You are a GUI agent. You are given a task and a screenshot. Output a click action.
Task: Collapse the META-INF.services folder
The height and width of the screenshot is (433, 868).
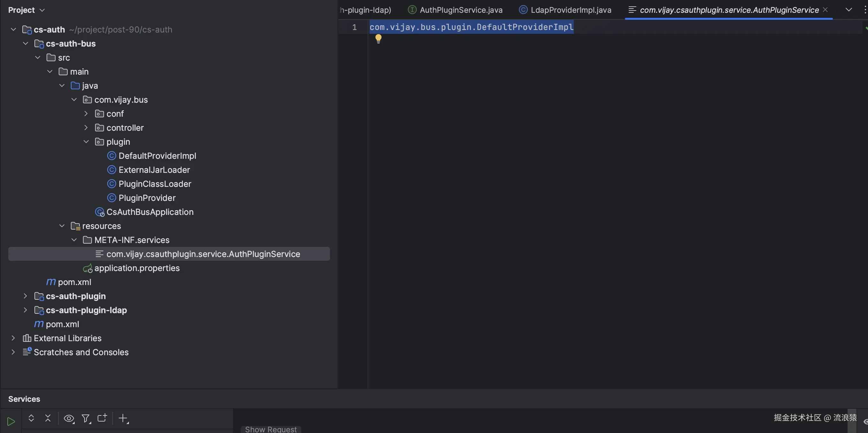(74, 240)
